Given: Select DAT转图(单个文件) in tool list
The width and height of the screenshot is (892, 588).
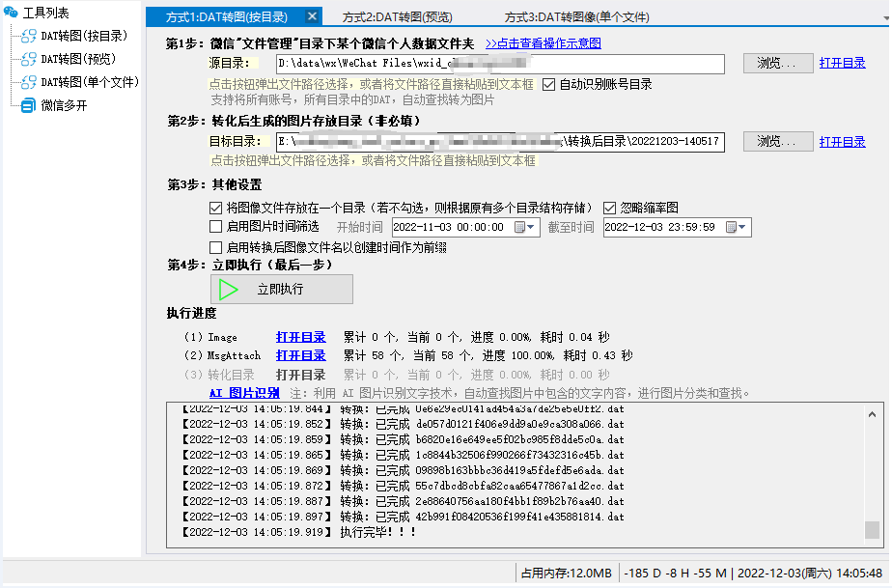Looking at the screenshot, I should point(90,82).
